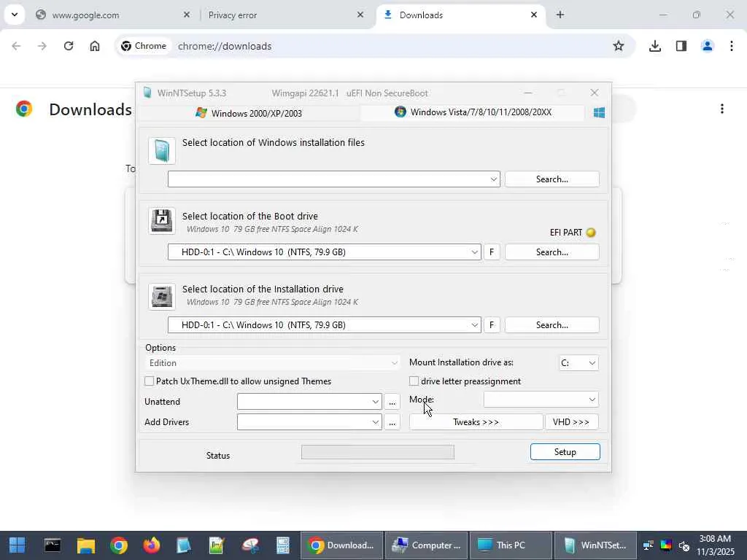Switch to This PC taskbar window
Image resolution: width=747 pixels, height=560 pixels.
click(511, 545)
